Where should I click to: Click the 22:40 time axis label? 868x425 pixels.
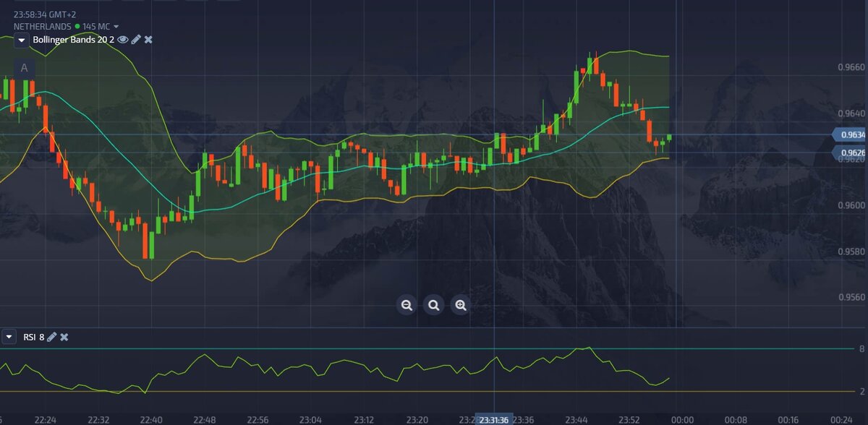pos(151,419)
